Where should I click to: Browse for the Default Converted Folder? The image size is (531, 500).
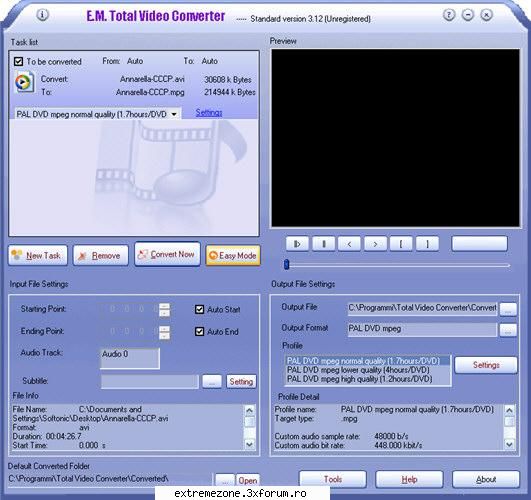pyautogui.click(x=225, y=480)
